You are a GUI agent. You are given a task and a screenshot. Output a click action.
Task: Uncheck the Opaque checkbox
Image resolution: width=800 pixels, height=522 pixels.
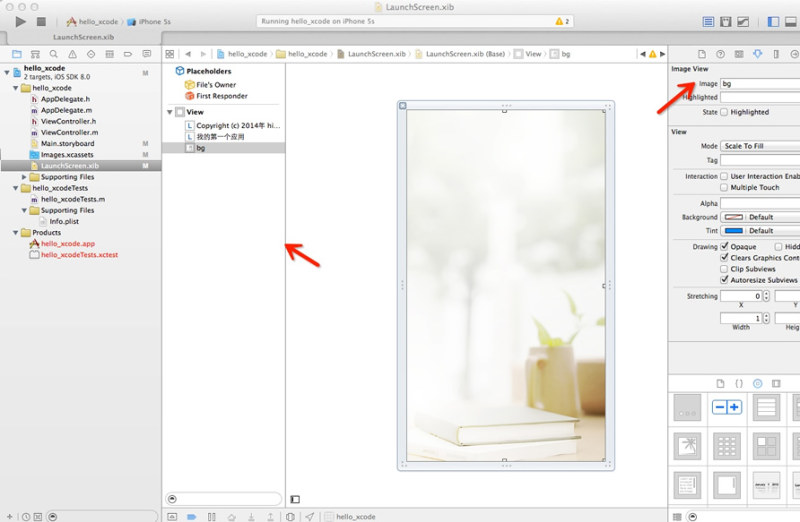[724, 246]
